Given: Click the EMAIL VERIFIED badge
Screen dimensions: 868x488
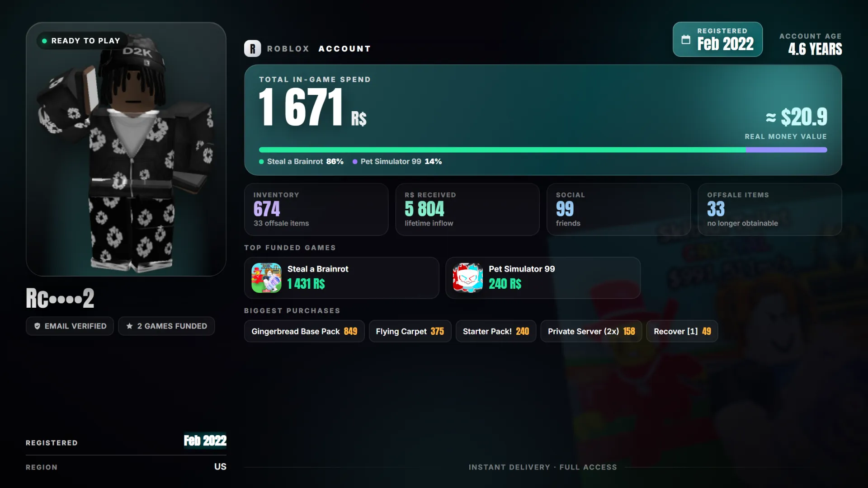Looking at the screenshot, I should click(70, 326).
